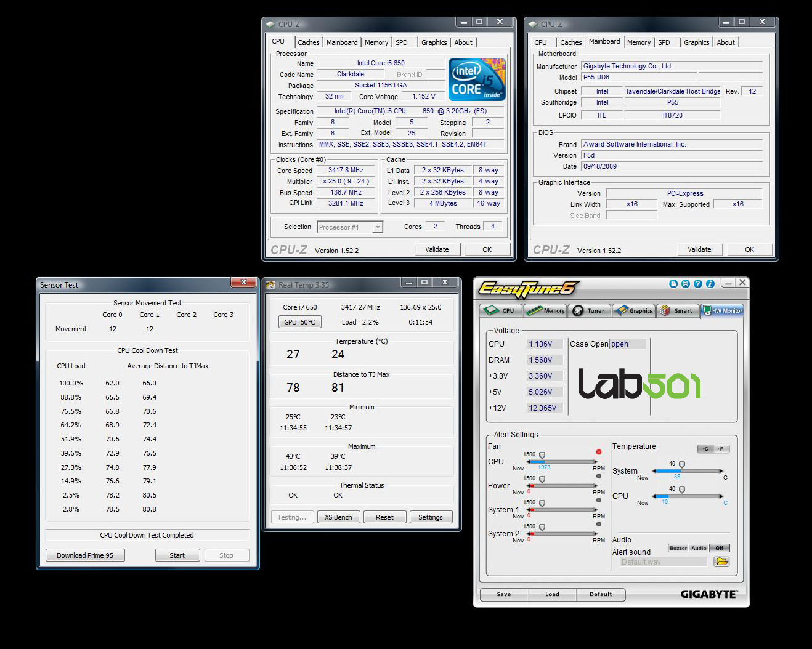Screen dimensions: 812x649
Task: Open About tab in right CPU-Z window
Action: [x=726, y=42]
